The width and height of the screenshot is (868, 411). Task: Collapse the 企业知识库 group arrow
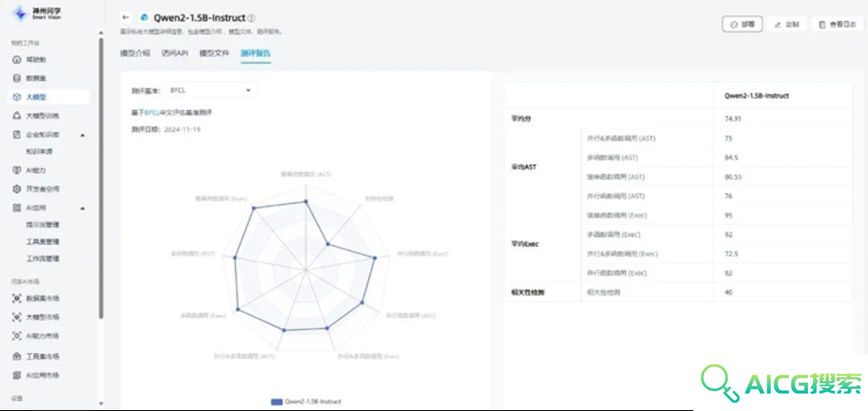tap(82, 135)
